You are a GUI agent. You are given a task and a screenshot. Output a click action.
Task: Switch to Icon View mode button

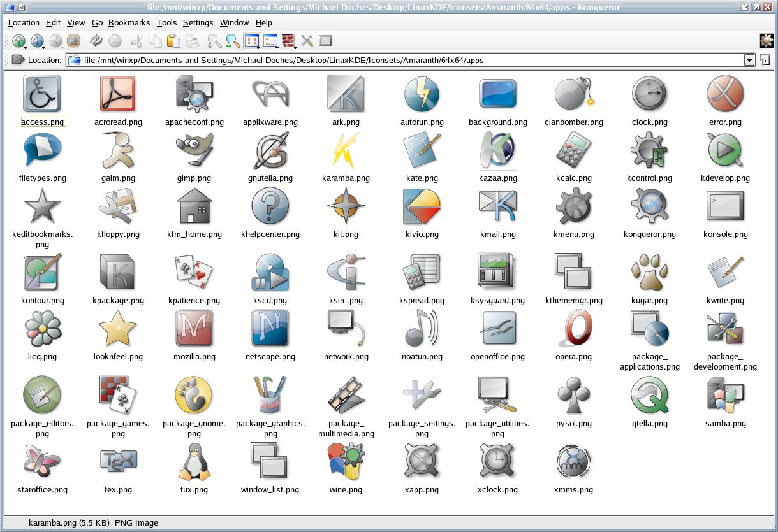[252, 41]
